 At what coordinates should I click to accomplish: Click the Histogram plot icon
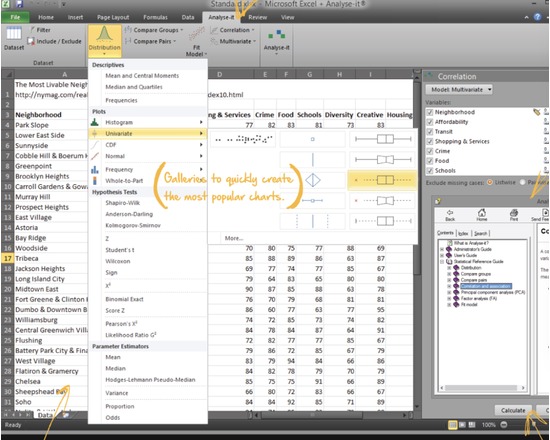click(95, 122)
